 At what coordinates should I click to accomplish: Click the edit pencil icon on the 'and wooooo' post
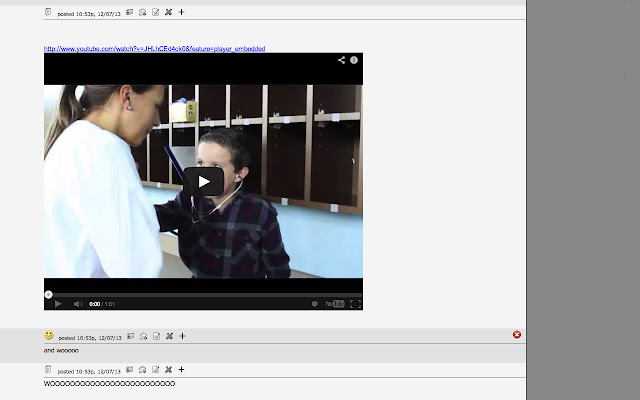click(156, 336)
